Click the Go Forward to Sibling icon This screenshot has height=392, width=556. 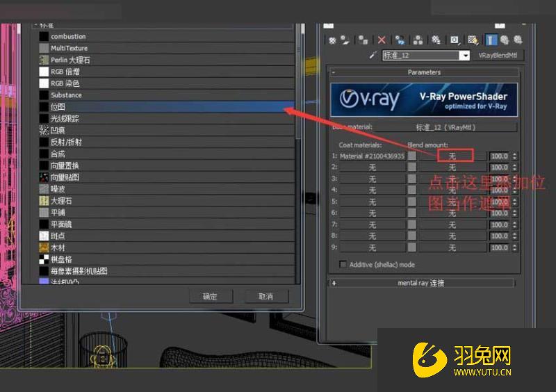(518, 40)
